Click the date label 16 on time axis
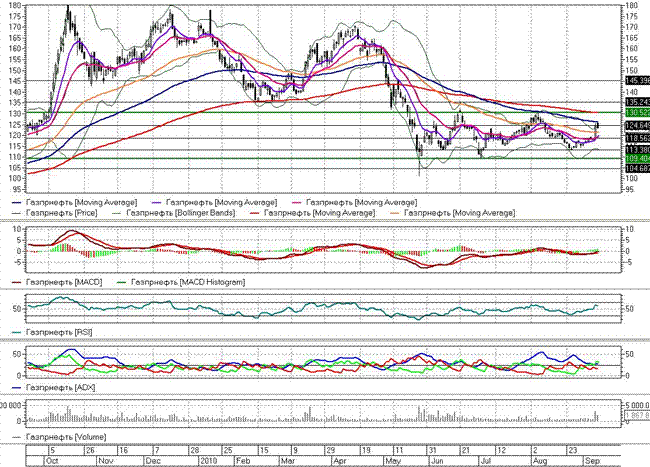Image resolution: width=650 pixels, height=467 pixels. point(124,450)
